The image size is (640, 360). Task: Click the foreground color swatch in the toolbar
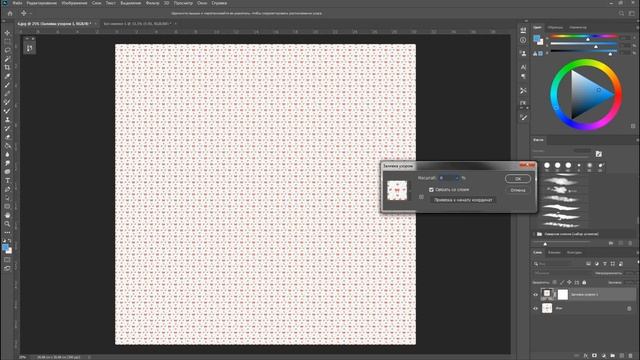pyautogui.click(x=5, y=247)
